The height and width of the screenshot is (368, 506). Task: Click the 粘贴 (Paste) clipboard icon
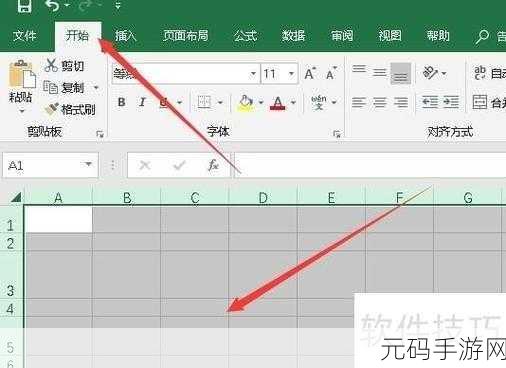22,75
